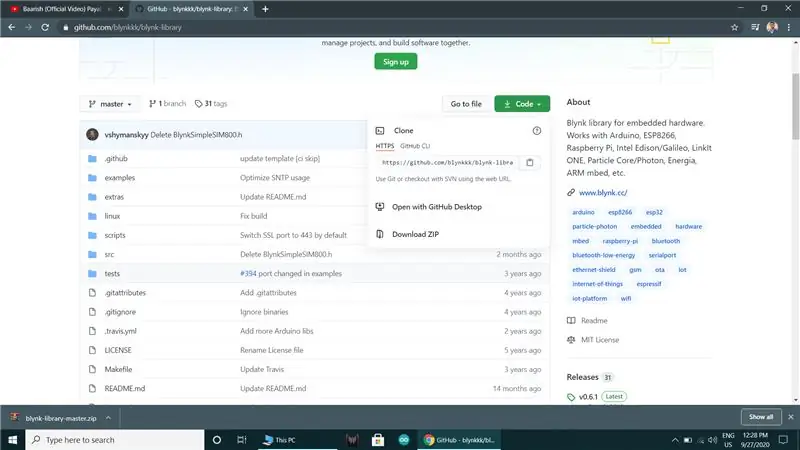Image resolution: width=800 pixels, height=450 pixels.
Task: Copy the clone URL with clipboard icon
Action: [530, 162]
